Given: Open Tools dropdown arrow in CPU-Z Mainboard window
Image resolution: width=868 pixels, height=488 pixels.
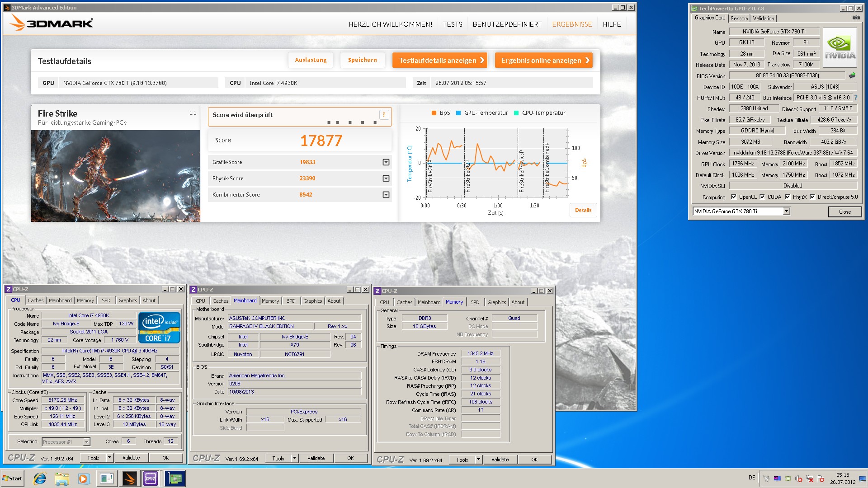Looking at the screenshot, I should click(294, 458).
